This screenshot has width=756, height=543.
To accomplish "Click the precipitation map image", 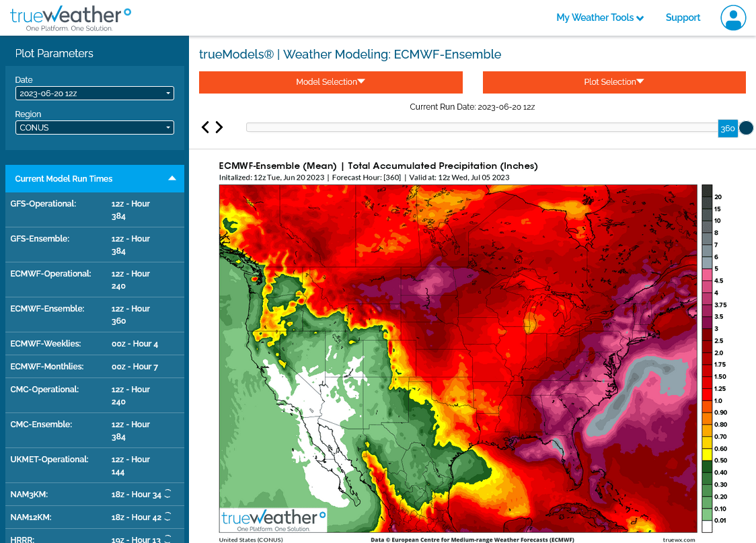I will point(458,359).
